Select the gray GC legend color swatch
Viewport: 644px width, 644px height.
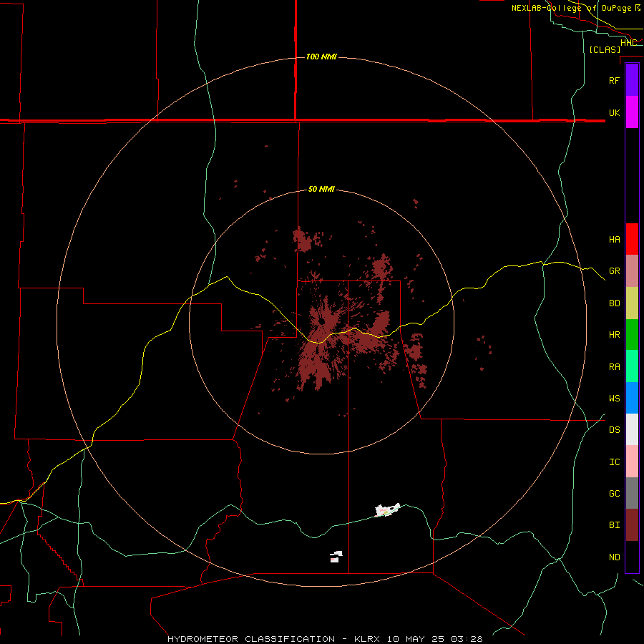tap(632, 493)
